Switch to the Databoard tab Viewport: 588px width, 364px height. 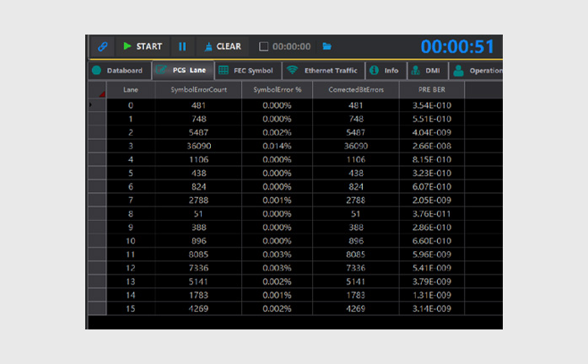[x=120, y=71]
